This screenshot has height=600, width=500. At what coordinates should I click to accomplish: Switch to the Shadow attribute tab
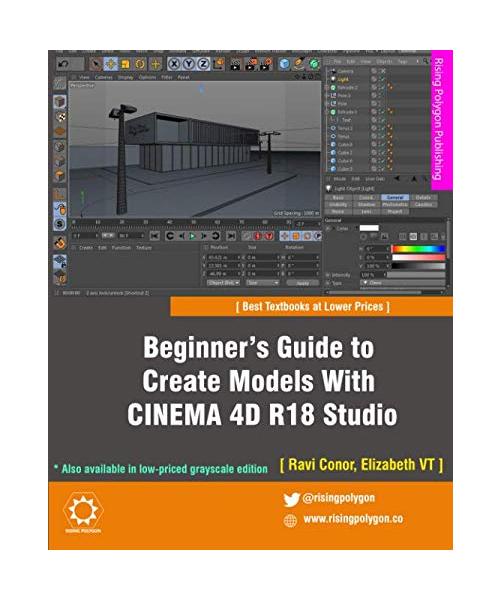pos(366,205)
